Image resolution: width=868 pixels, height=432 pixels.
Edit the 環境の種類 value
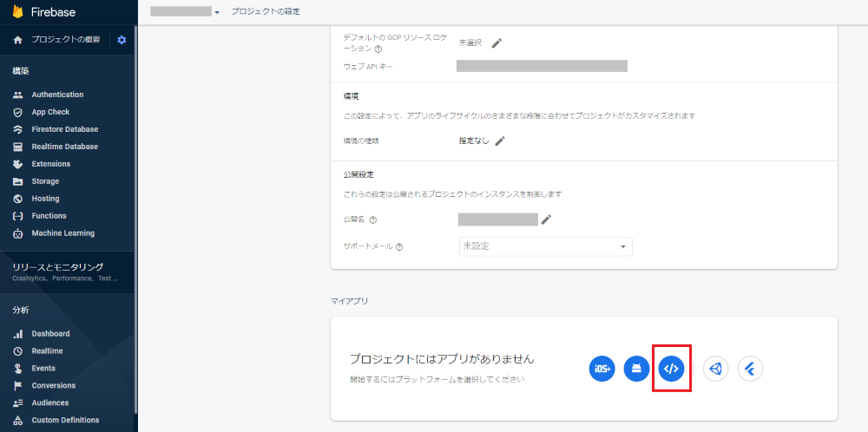[x=500, y=141]
